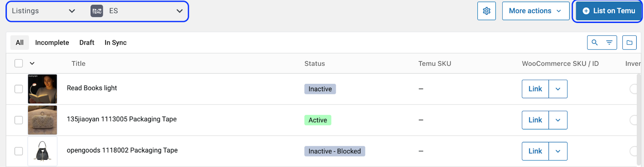
Task: Click Link button for 135jiaoyan Packaging Tape
Action: pyautogui.click(x=535, y=120)
